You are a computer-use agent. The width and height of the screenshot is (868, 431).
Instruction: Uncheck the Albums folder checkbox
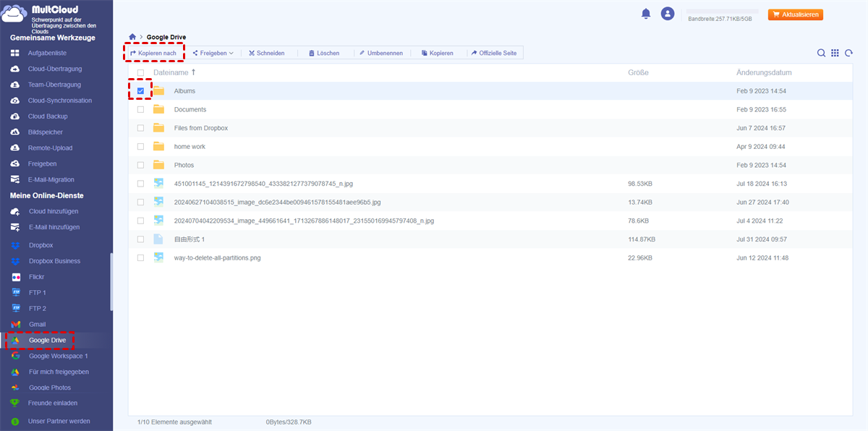[140, 91]
